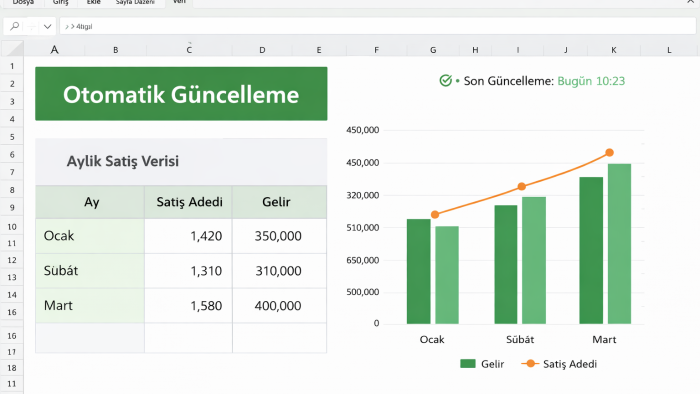Click the cell with value 400,000
The width and height of the screenshot is (700, 394).
[279, 306]
